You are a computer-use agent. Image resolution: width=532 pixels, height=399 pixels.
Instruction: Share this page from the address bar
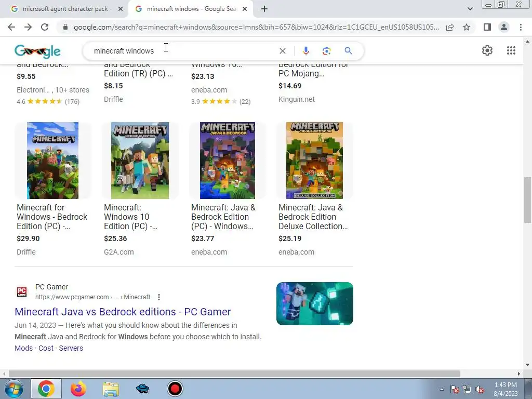coord(450,27)
